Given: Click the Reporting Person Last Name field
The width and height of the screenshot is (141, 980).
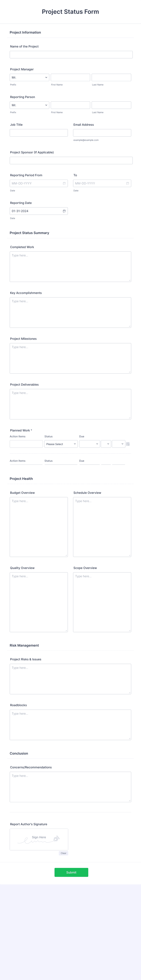Looking at the screenshot, I should pyautogui.click(x=111, y=105).
